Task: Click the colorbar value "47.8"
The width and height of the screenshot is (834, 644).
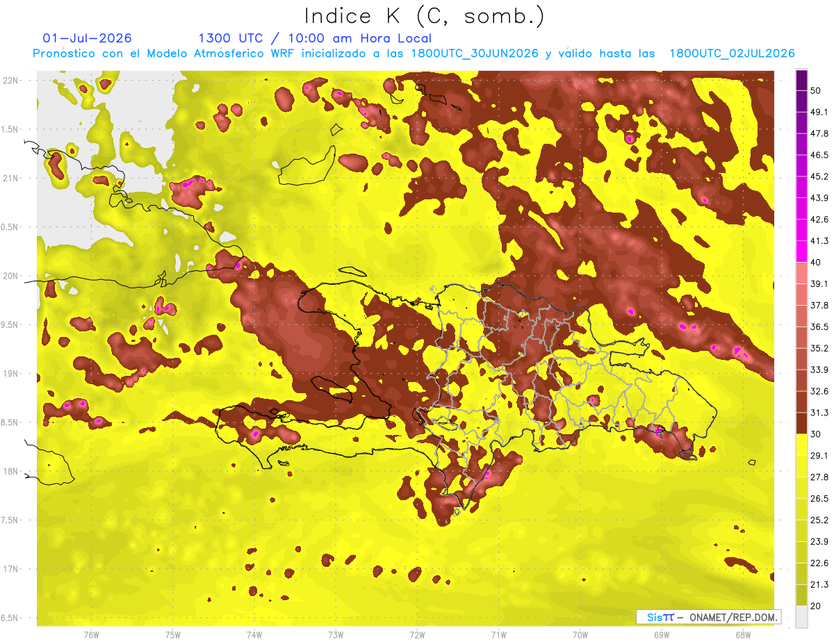Action: 819,133
